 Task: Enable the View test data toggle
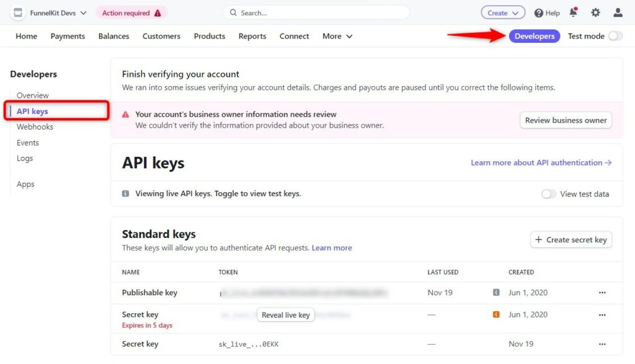pos(549,194)
